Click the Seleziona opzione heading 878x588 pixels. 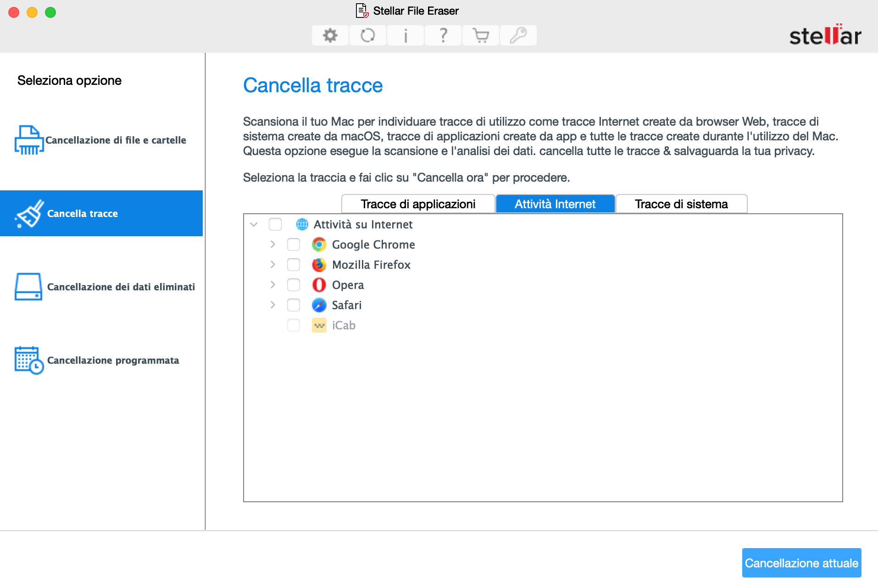click(69, 80)
